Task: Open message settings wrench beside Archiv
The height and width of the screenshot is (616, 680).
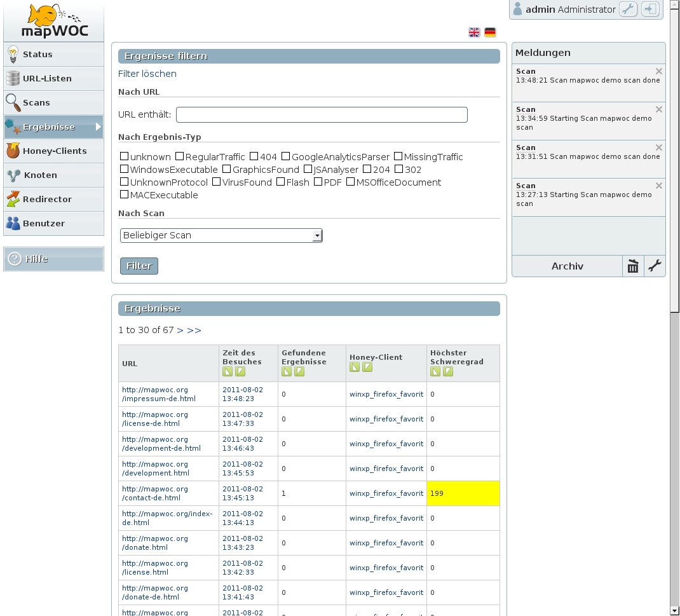Action: click(655, 266)
